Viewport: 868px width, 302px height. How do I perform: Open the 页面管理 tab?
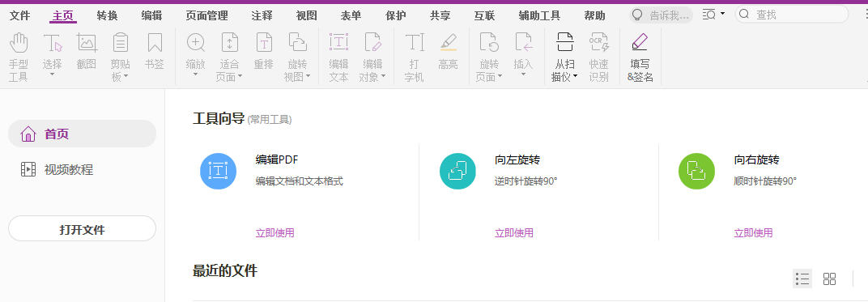coord(206,16)
